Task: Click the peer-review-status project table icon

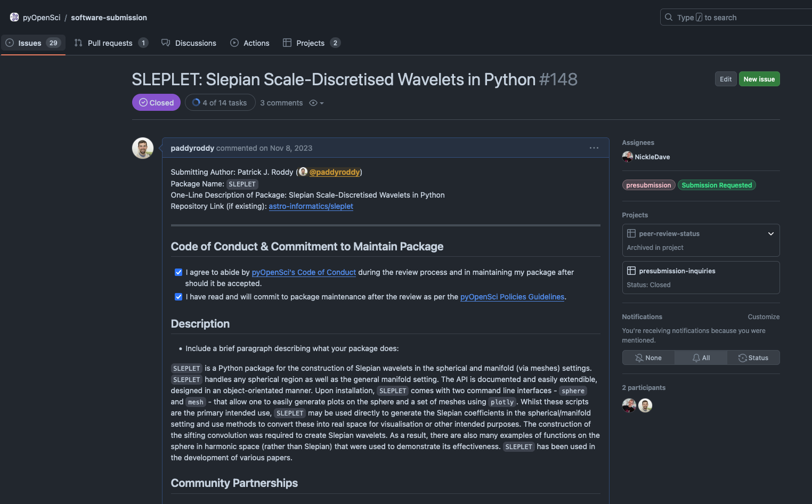Action: click(x=631, y=233)
